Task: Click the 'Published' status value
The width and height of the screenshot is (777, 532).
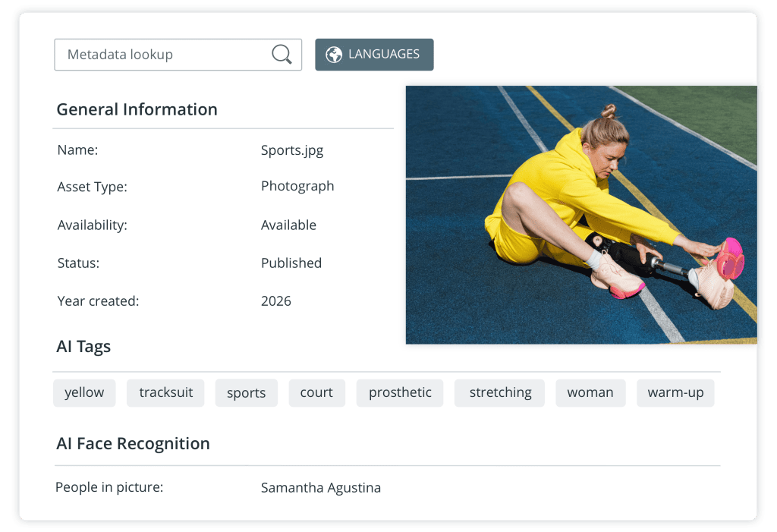Action: [291, 263]
